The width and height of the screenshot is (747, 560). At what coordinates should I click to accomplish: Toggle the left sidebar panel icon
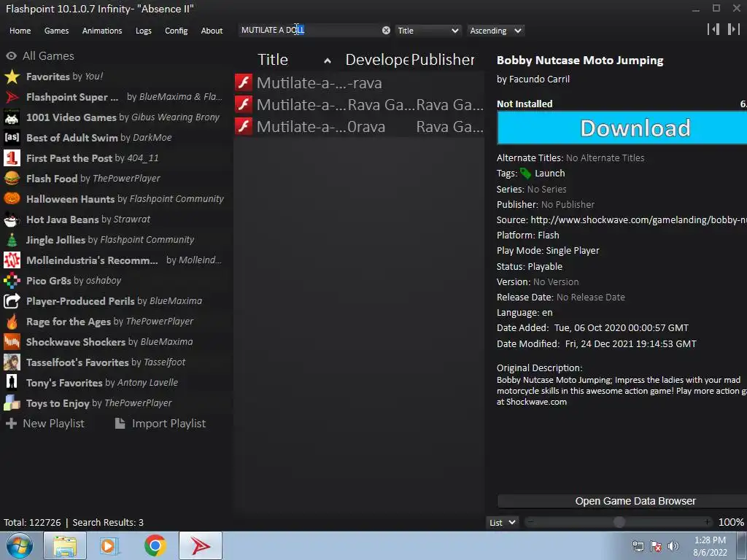pyautogui.click(x=713, y=29)
